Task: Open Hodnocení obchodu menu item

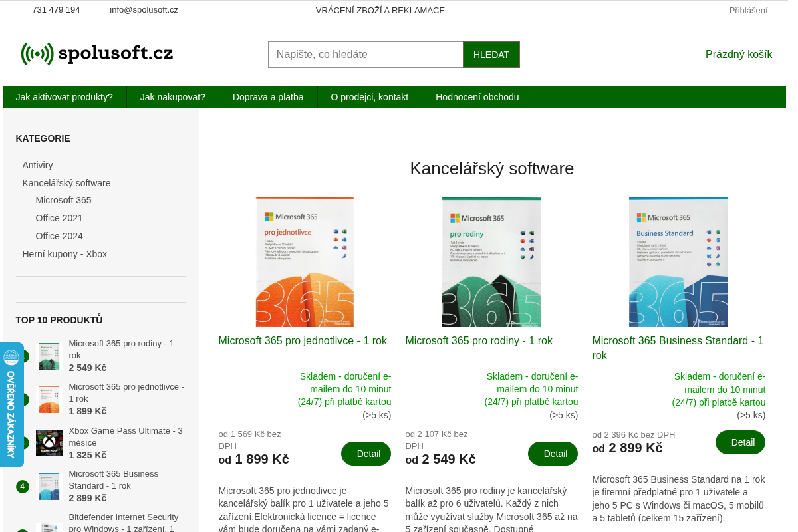Action: point(477,97)
